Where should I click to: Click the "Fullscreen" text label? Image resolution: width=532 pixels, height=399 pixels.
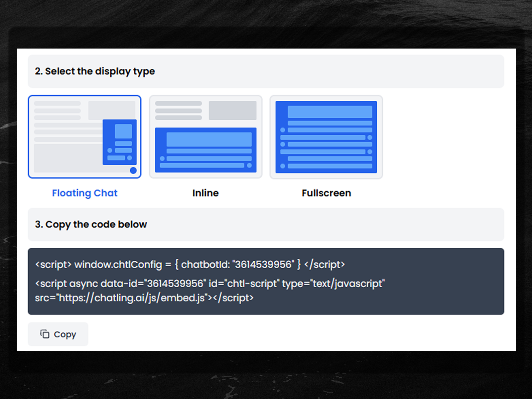[326, 193]
